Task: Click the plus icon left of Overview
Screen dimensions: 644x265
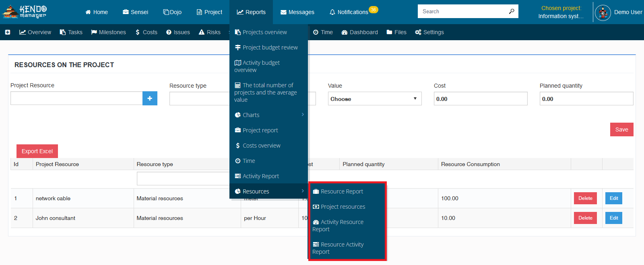Action: [8, 32]
